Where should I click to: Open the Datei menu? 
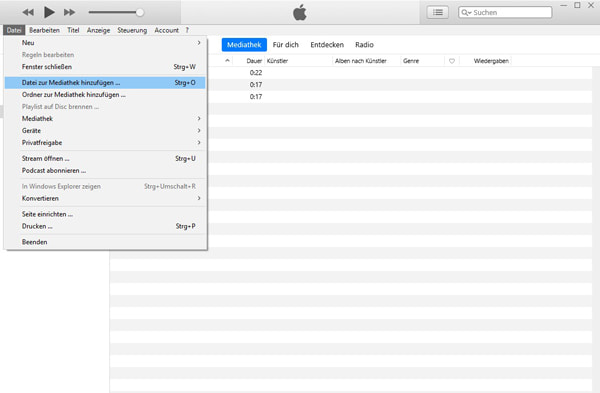click(14, 30)
